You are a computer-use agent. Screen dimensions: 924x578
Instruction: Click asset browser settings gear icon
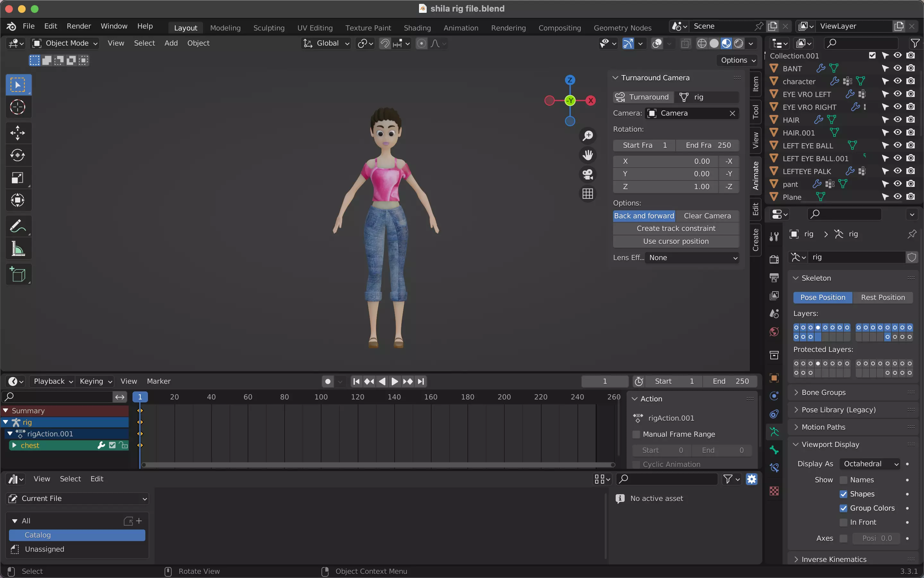pos(752,479)
